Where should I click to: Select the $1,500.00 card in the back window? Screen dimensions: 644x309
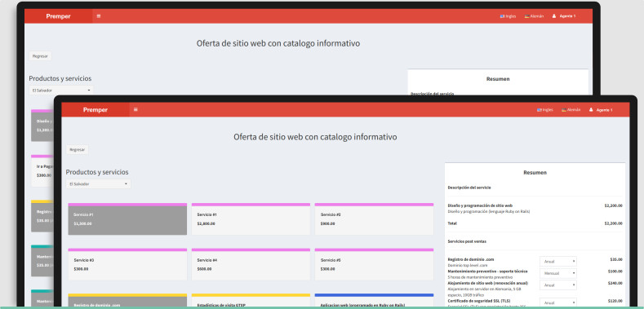[x=42, y=126]
